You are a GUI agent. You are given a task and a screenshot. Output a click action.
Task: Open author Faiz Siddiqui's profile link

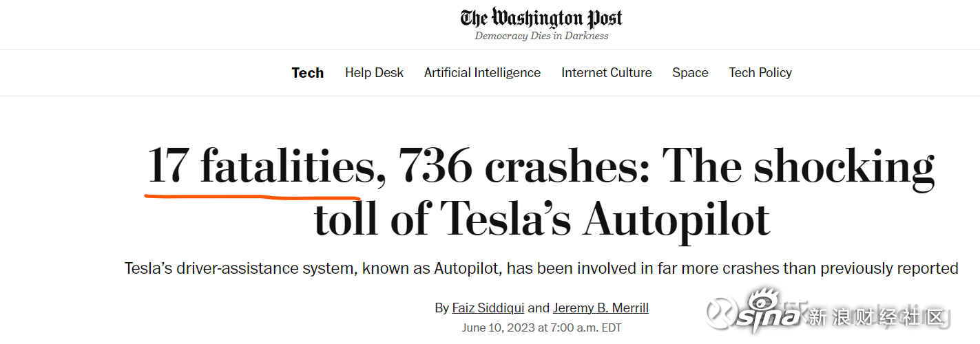[x=488, y=308]
